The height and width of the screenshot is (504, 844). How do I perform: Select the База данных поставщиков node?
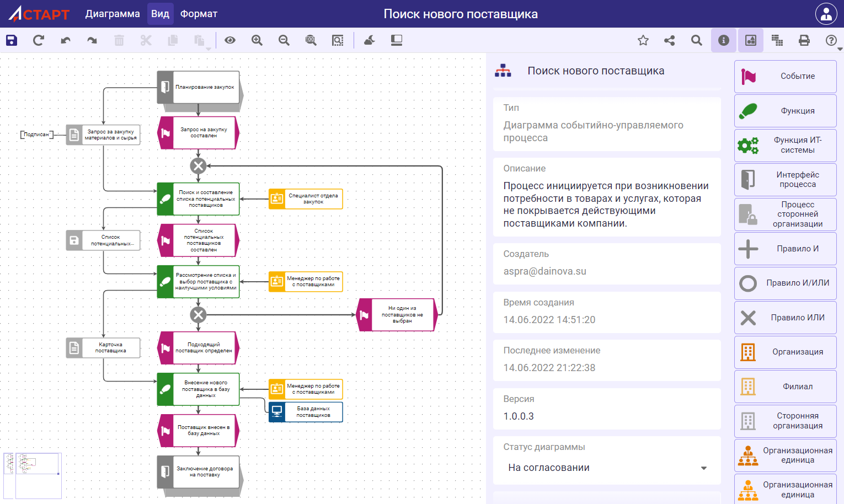pyautogui.click(x=306, y=412)
